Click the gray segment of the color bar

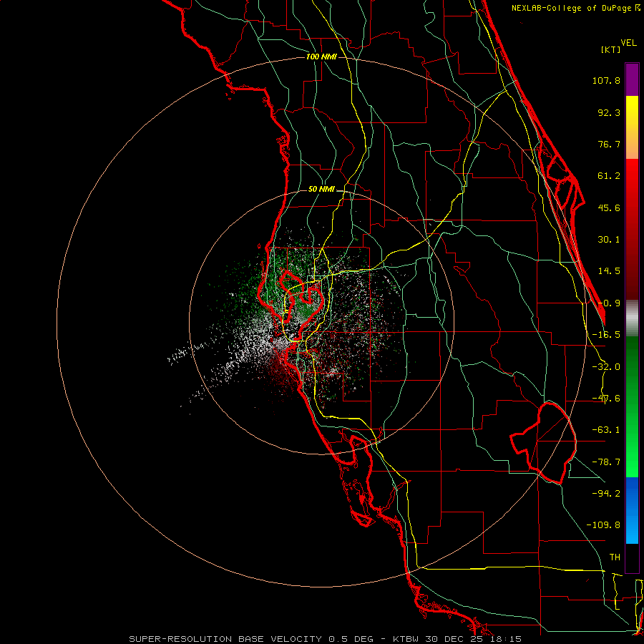tap(632, 318)
